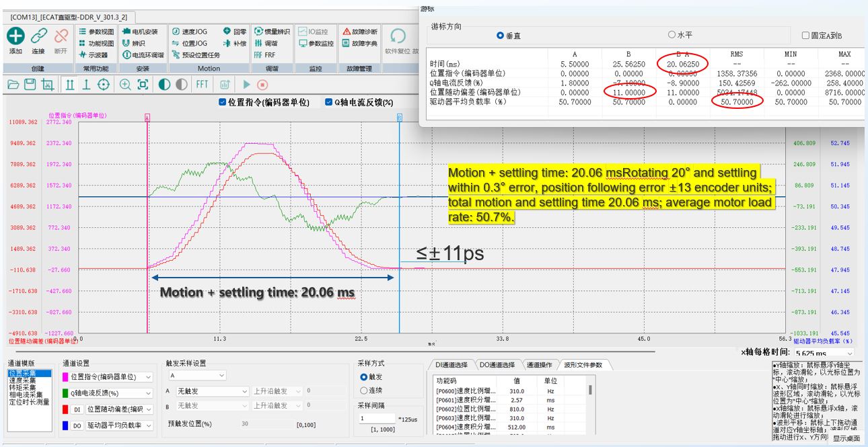Viewport: 868px width, 447px height.
Task: Expand the Q轴电流反馈(%) channel dropdown
Action: pyautogui.click(x=148, y=393)
